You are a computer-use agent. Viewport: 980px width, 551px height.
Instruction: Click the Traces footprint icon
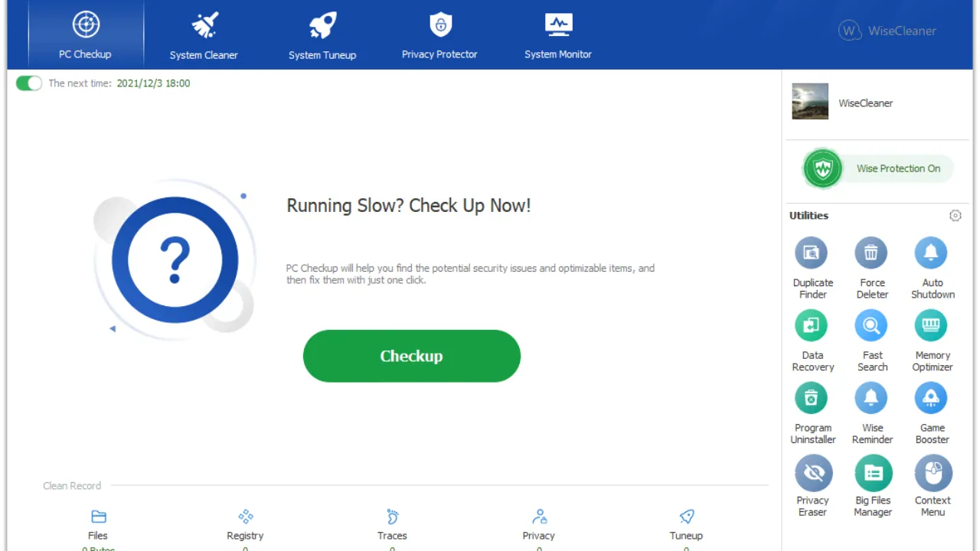(392, 517)
